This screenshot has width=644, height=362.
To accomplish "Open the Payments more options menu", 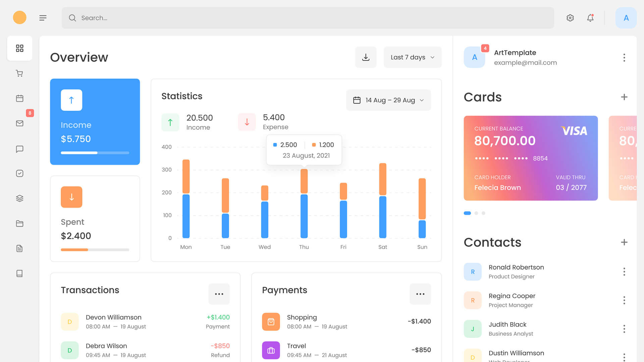I will coord(420,294).
